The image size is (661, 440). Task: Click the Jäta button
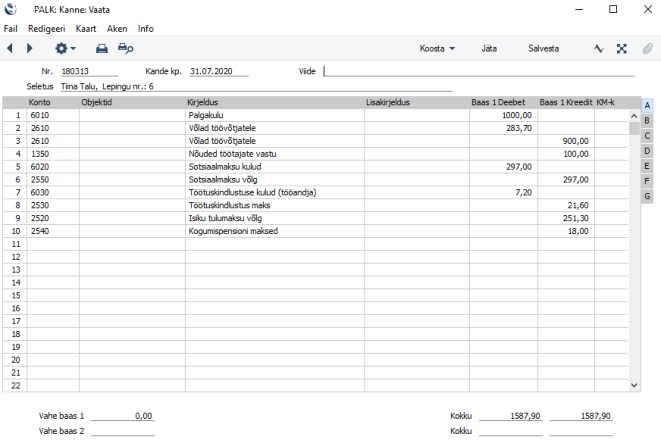pos(489,48)
